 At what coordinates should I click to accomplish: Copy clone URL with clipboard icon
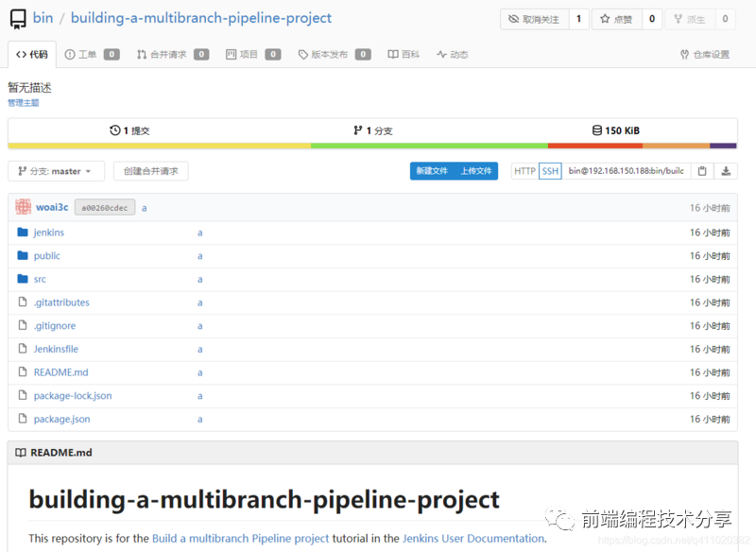tap(702, 171)
